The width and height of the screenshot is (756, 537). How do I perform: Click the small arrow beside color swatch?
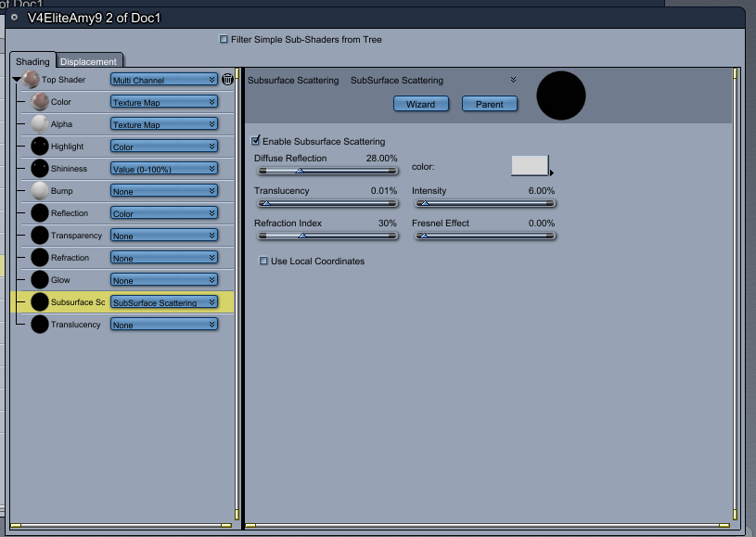tap(552, 173)
